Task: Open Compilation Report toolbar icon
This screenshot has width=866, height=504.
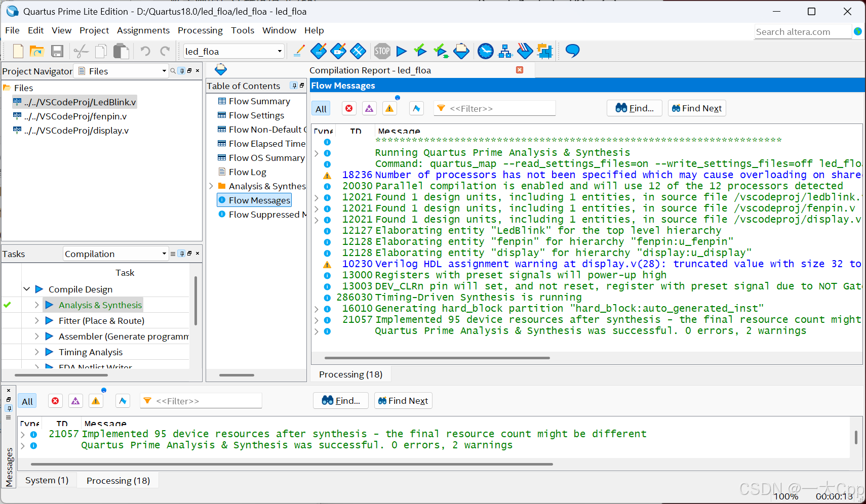Action: [x=461, y=51]
